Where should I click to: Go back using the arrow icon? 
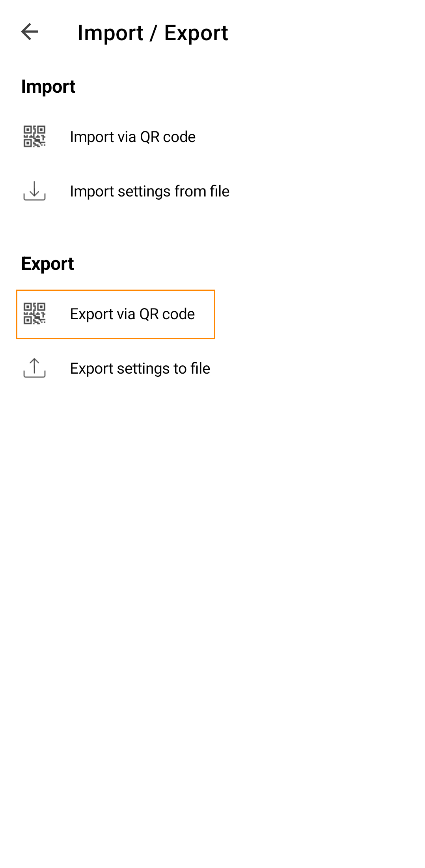(x=30, y=32)
